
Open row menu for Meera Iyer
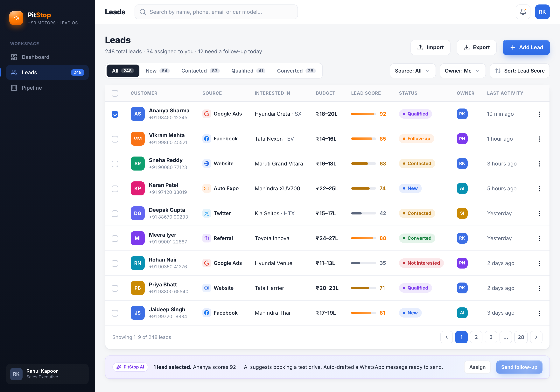coord(540,238)
